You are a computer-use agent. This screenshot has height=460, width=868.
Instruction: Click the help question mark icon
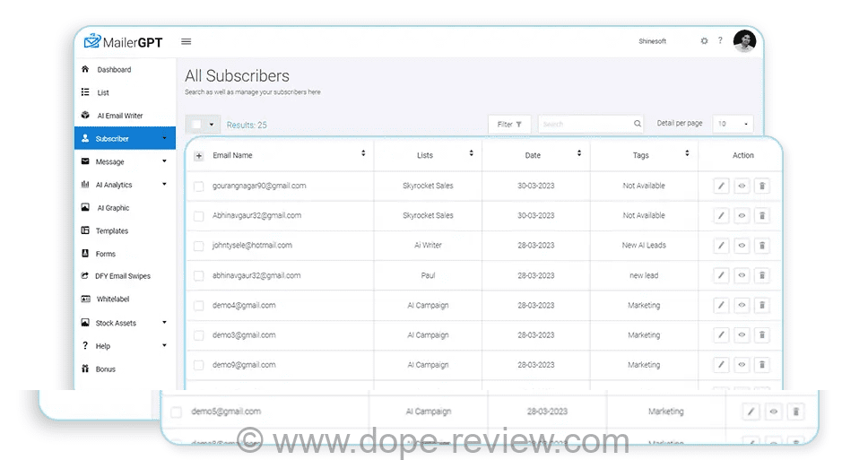720,41
